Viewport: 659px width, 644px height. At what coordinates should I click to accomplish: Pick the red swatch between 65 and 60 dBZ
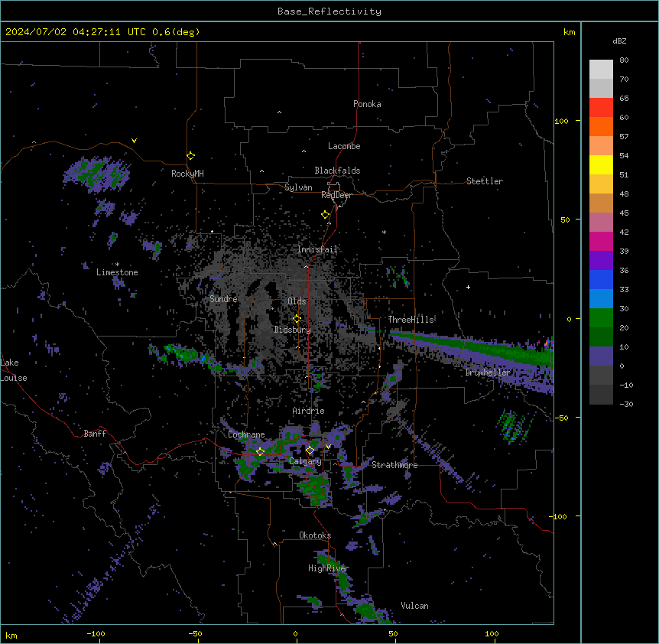[601, 108]
